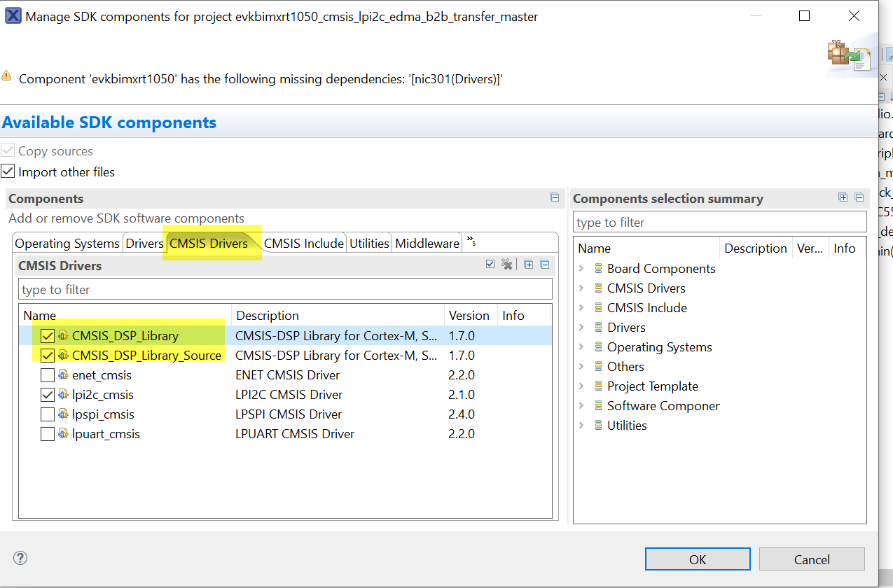The image size is (893, 588).
Task: Click expand-all icon in Components selection summary
Action: (x=843, y=198)
